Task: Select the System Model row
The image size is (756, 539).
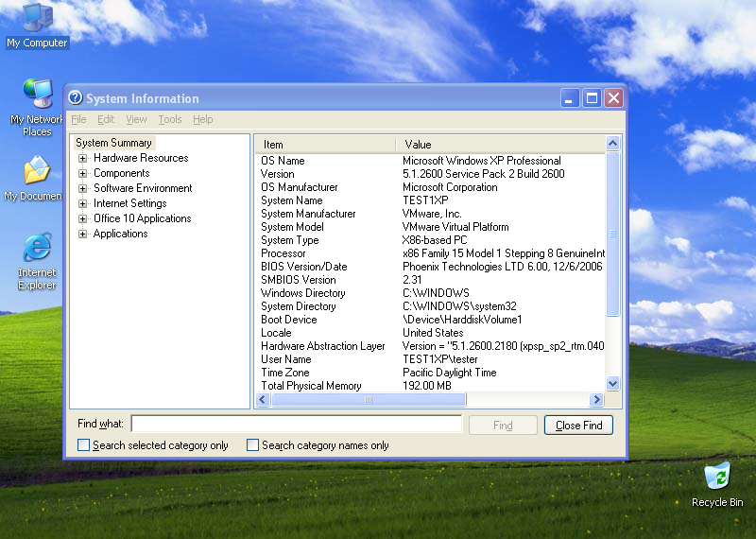Action: coord(430,227)
